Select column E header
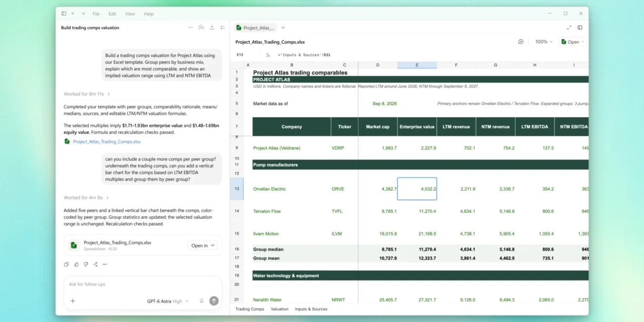The width and height of the screenshot is (644, 322). point(417,65)
